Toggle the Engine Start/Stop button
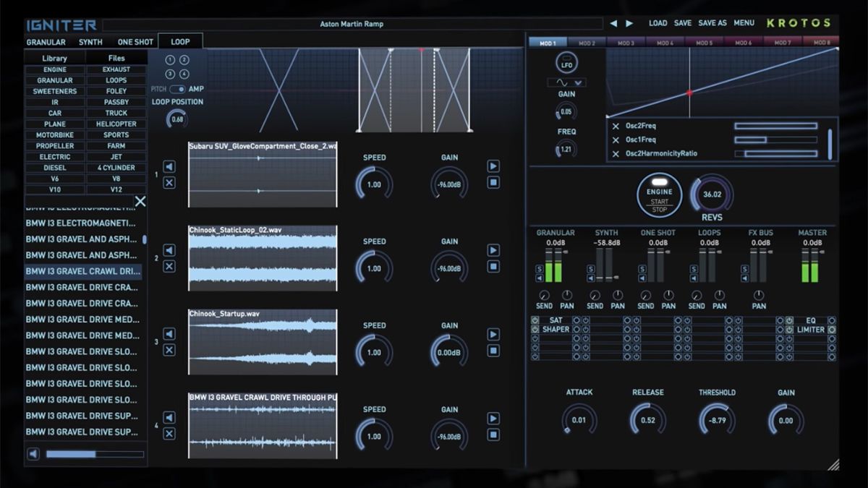 [x=659, y=195]
